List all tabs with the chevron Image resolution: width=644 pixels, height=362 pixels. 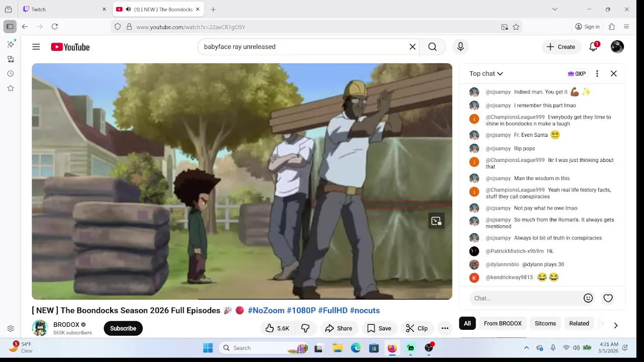coord(554,9)
